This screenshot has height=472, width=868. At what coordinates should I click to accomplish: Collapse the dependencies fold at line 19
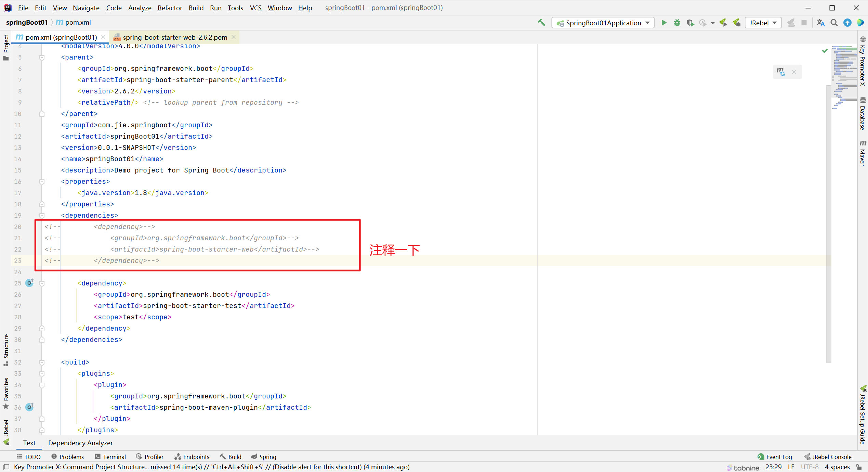(42, 216)
